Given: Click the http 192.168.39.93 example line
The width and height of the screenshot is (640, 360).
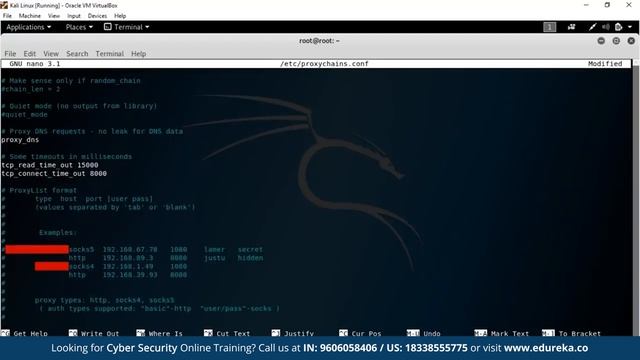Looking at the screenshot, I should pos(127,275).
